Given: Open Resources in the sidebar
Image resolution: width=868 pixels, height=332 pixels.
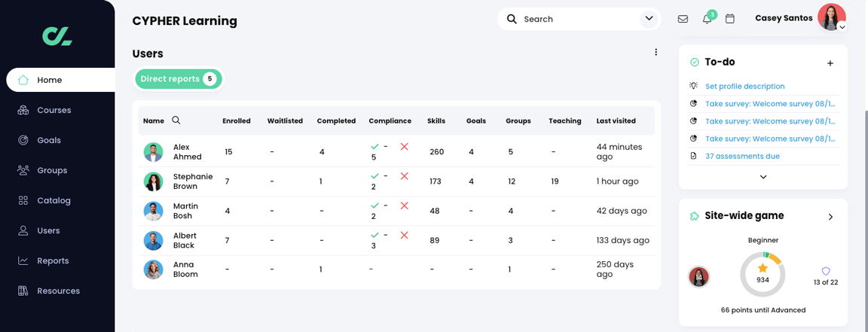Looking at the screenshot, I should (x=58, y=291).
